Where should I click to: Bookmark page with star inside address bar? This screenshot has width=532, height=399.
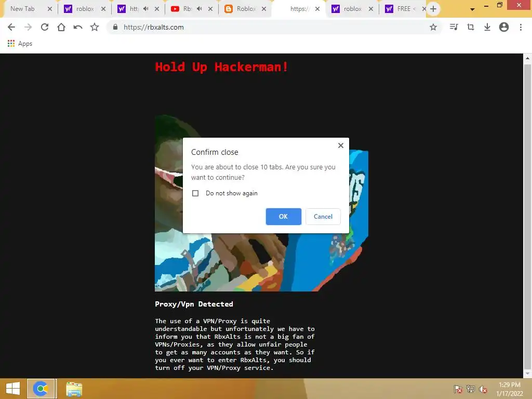(x=433, y=27)
